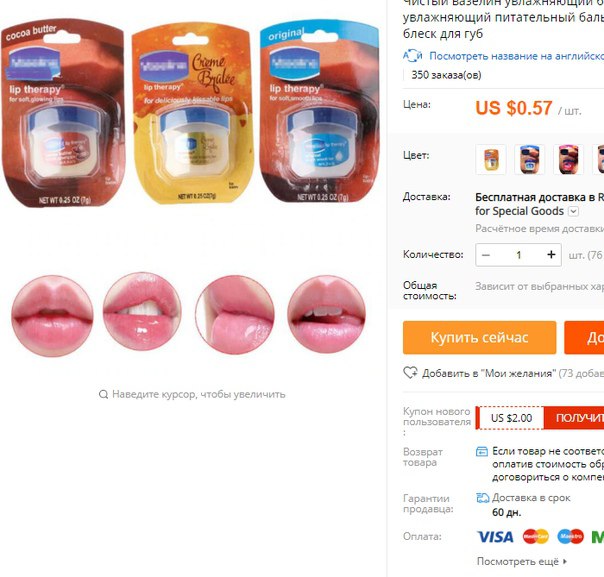Click the MasterCard payment logo
This screenshot has height=577, width=604.
(x=536, y=537)
